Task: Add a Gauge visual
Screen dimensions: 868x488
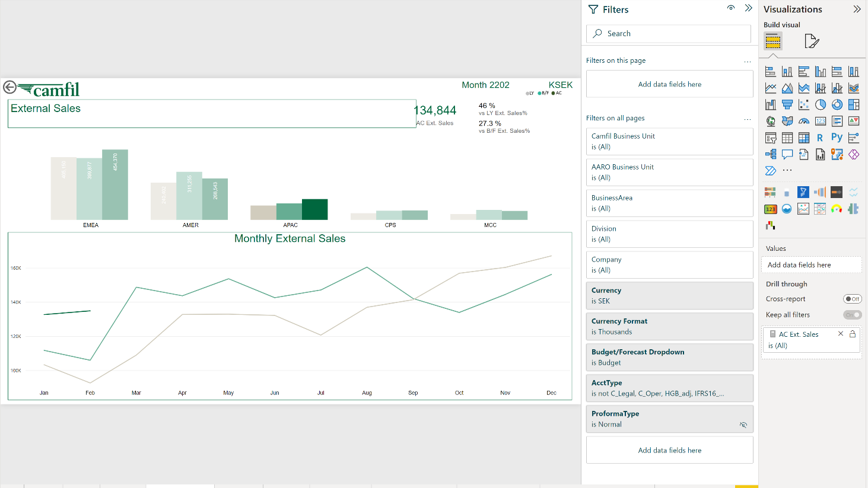Action: tap(804, 122)
